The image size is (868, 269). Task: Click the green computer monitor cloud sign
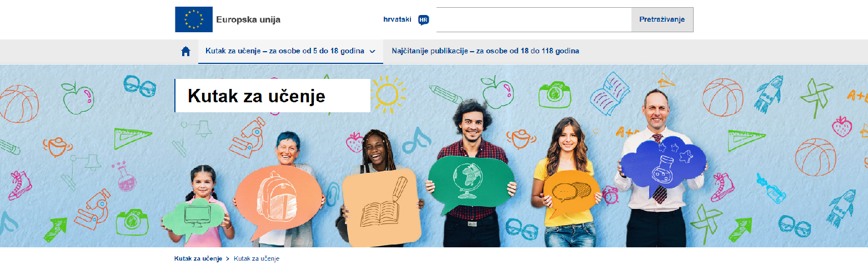(x=199, y=216)
